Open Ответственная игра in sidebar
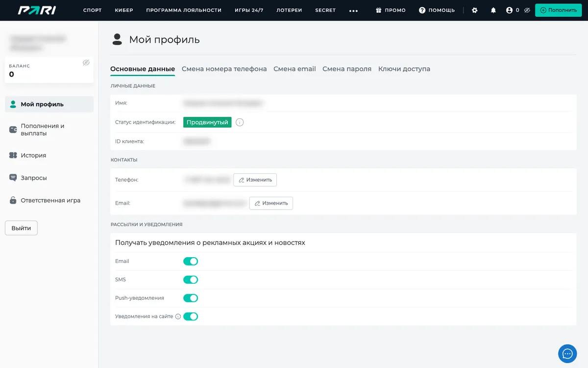The image size is (588, 368). (49, 200)
